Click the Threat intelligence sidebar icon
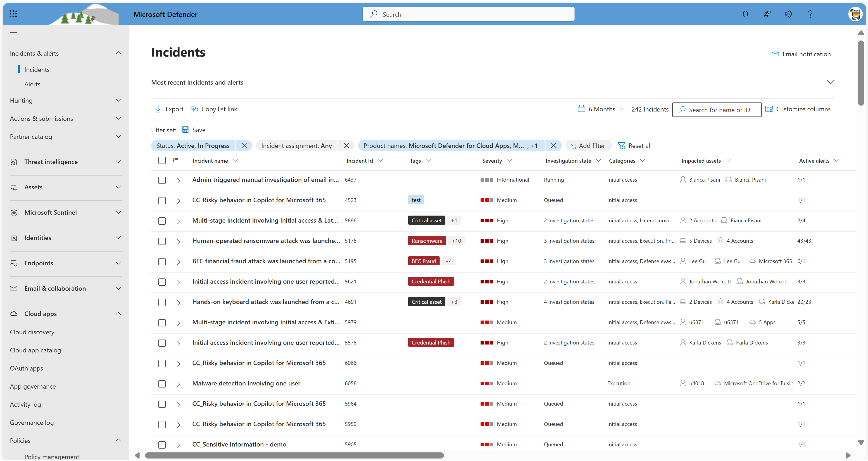The height and width of the screenshot is (461, 868). (14, 162)
